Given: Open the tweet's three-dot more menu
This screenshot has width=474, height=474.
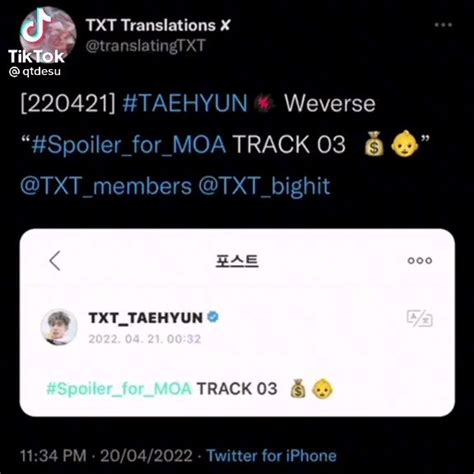Looking at the screenshot, I should [443, 25].
